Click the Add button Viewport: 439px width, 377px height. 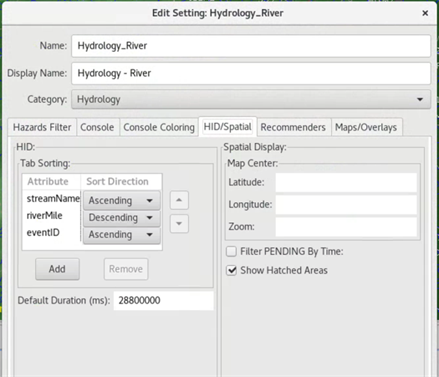57,269
